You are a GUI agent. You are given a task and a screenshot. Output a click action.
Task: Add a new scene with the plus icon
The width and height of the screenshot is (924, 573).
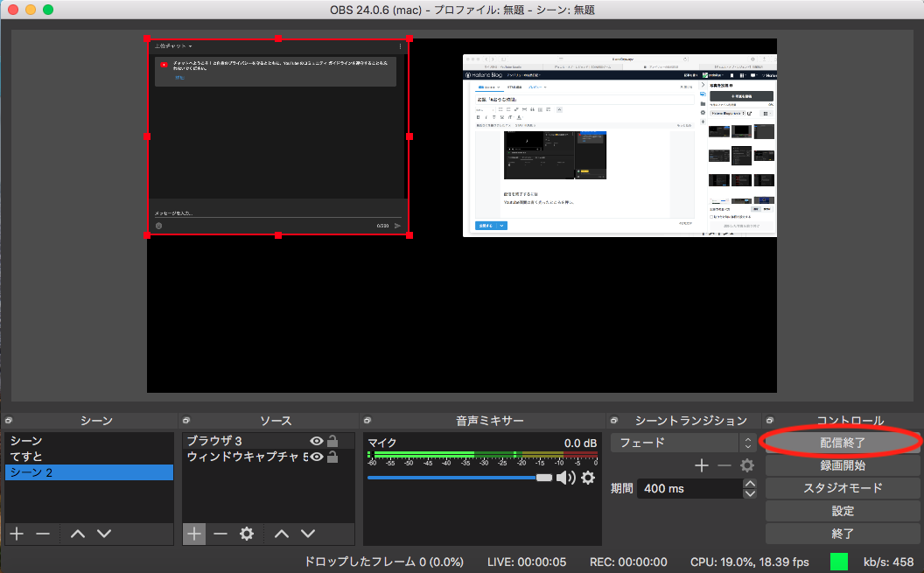pyautogui.click(x=16, y=533)
